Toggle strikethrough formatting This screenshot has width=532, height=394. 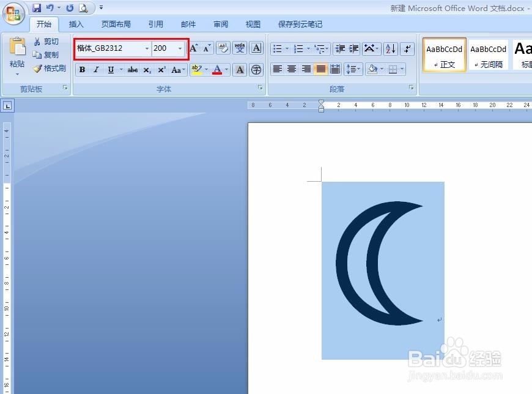coord(133,70)
